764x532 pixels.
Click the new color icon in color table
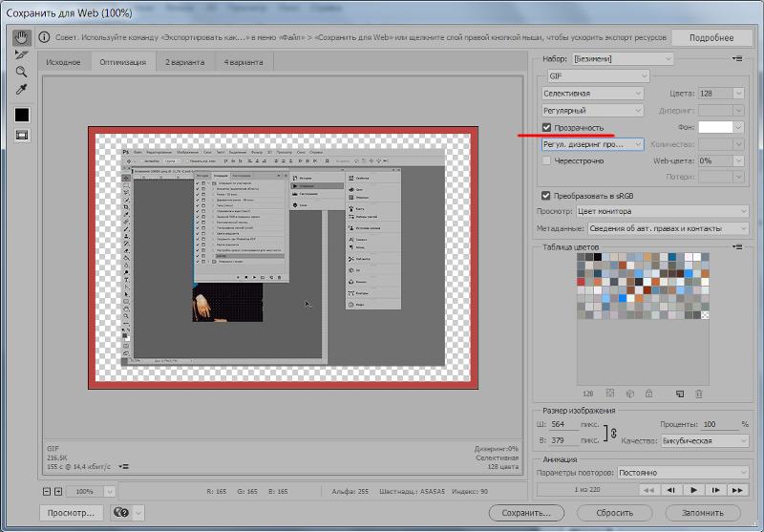680,393
